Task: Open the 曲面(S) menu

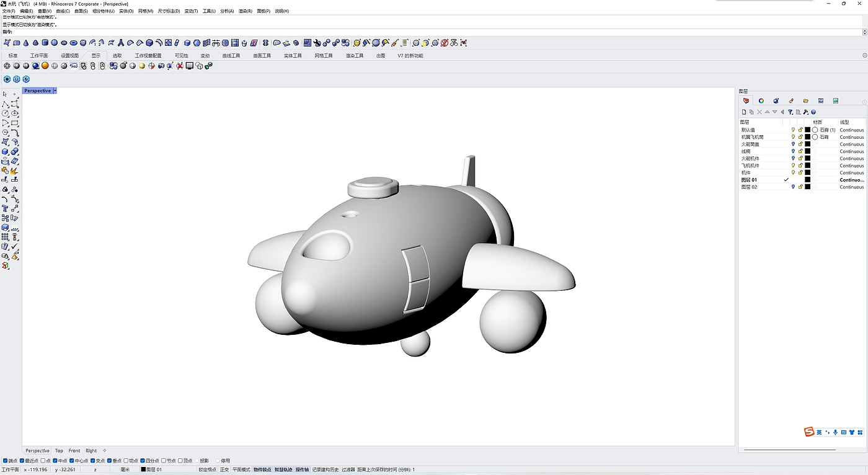Action: [x=81, y=11]
